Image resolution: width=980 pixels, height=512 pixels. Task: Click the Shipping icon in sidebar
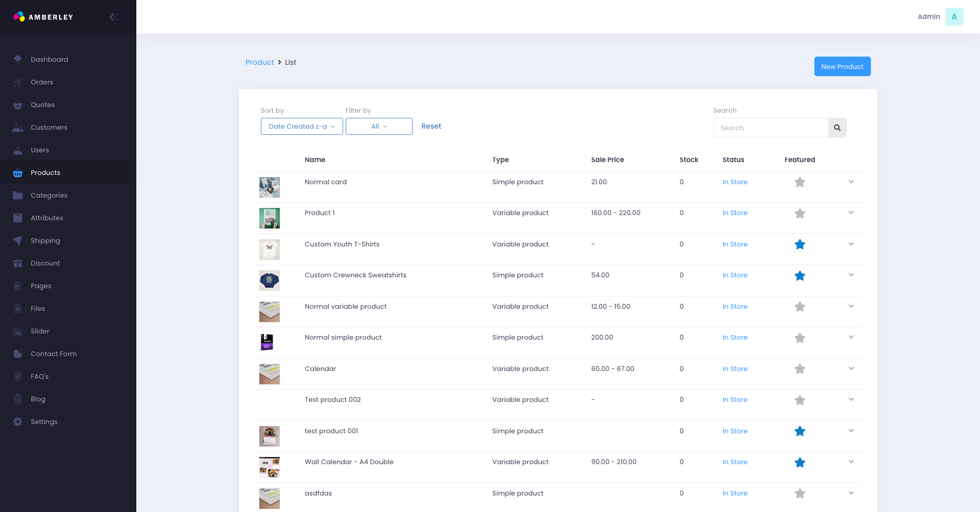(17, 240)
